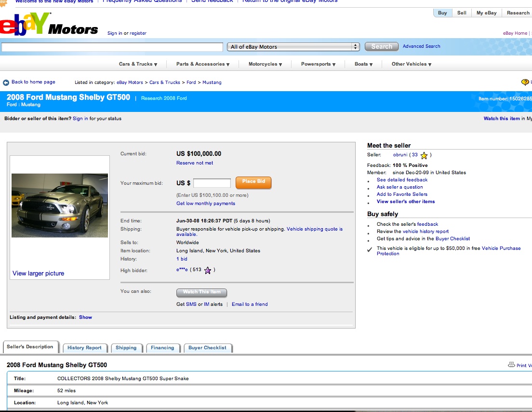532x412 pixels.
Task: Click the Search button
Action: point(382,47)
